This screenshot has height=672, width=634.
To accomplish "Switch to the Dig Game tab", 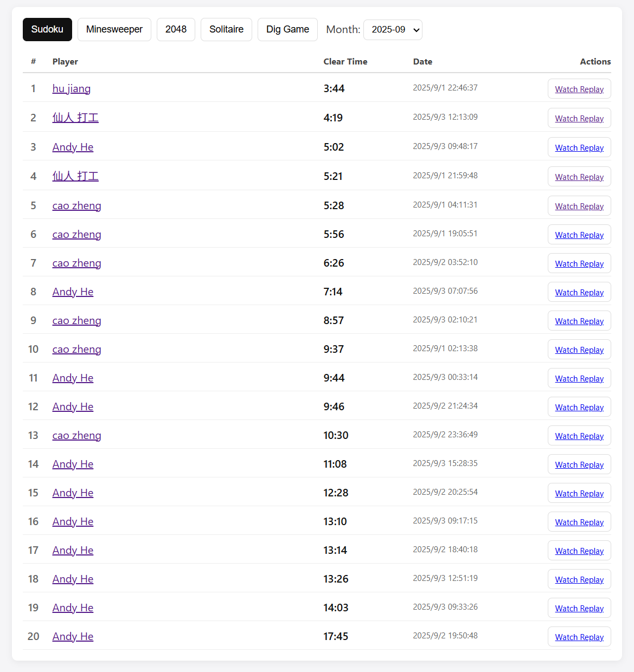I will (287, 29).
